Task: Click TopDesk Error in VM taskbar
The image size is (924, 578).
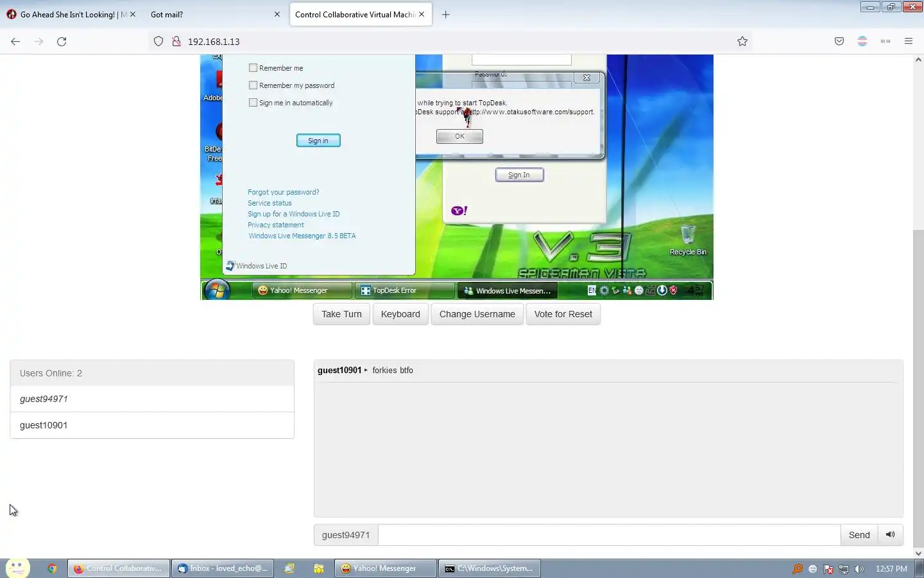Action: tap(404, 290)
